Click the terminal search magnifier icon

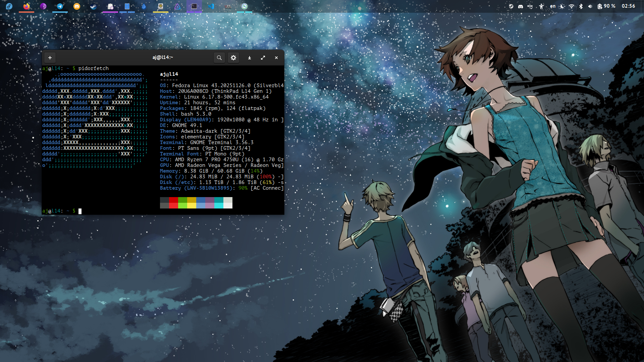tap(219, 58)
